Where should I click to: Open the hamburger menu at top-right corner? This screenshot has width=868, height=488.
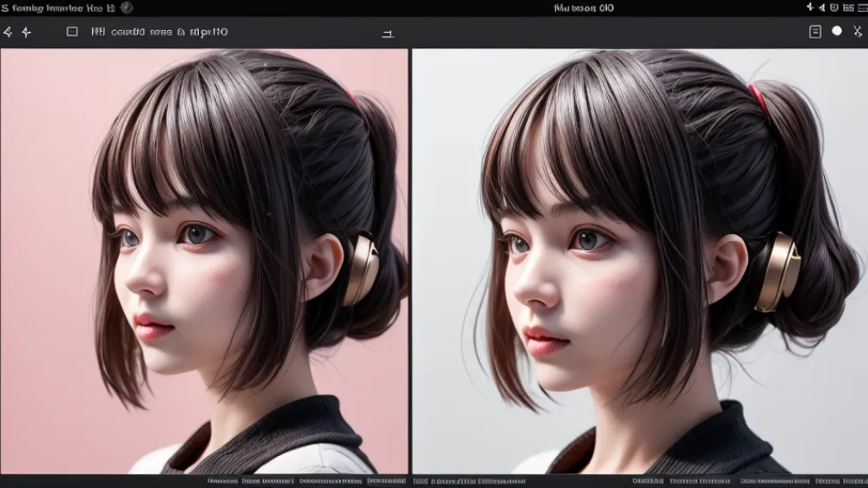pos(863,8)
